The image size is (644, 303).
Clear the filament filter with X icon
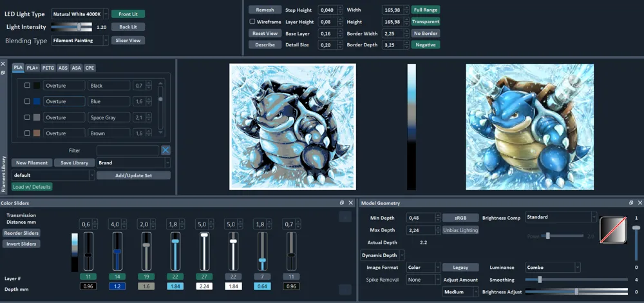coord(166,150)
